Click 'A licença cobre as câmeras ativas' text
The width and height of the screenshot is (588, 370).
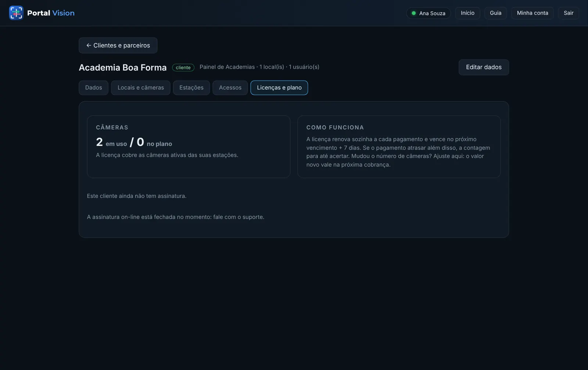(167, 155)
